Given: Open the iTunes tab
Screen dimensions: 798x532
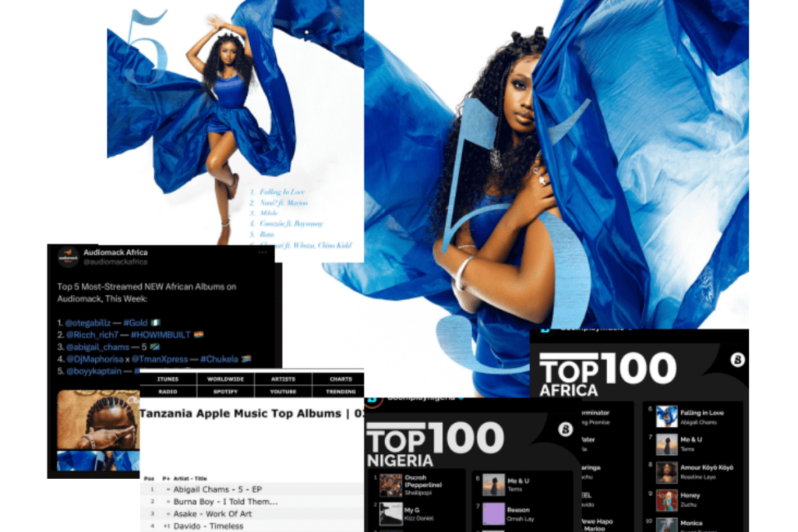Looking at the screenshot, I should pyautogui.click(x=168, y=379).
